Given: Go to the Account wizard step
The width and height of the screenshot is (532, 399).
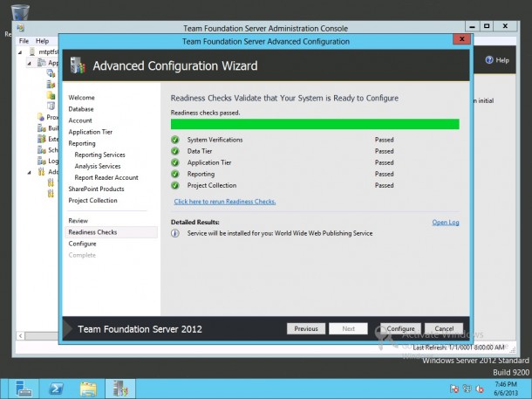Looking at the screenshot, I should click(x=80, y=120).
